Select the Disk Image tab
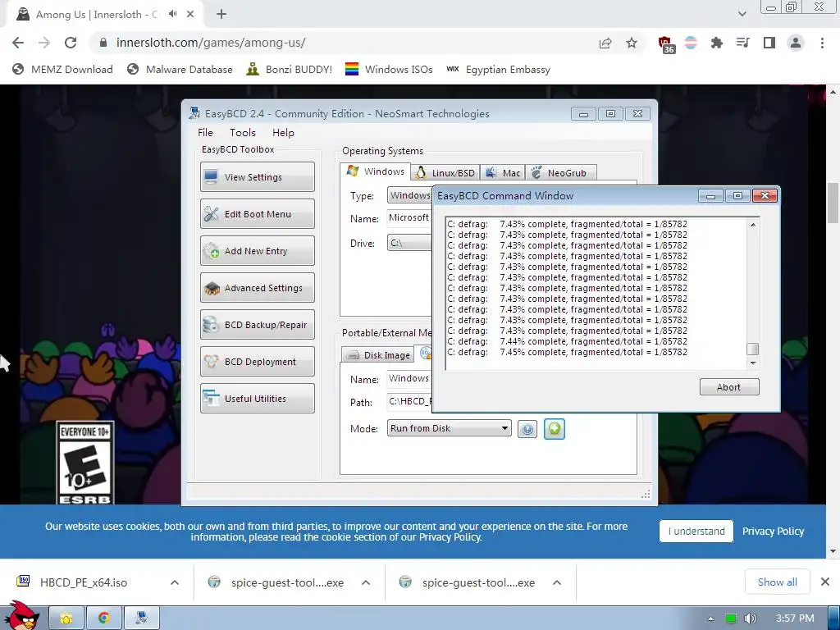This screenshot has height=630, width=840. (377, 354)
